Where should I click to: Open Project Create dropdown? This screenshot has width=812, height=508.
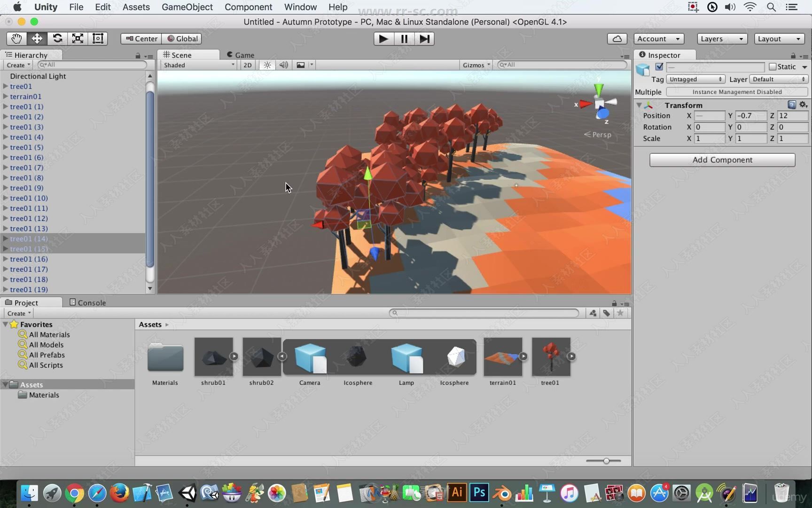coord(19,313)
